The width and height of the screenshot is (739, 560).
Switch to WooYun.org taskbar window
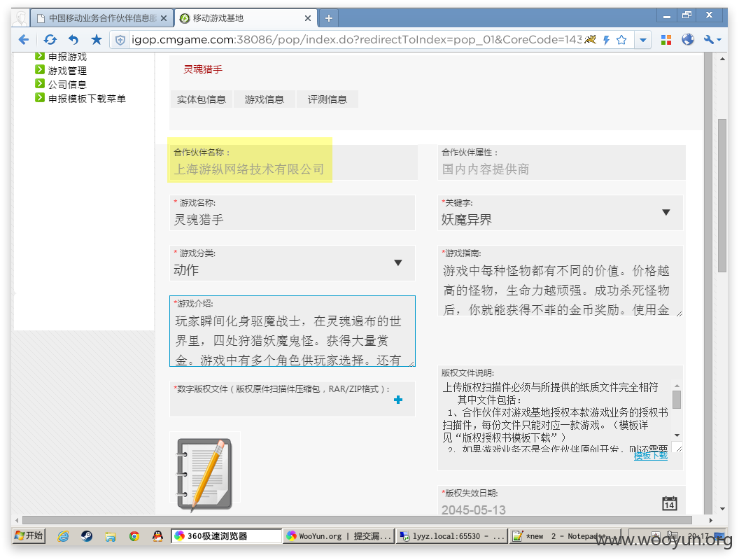pos(339,536)
